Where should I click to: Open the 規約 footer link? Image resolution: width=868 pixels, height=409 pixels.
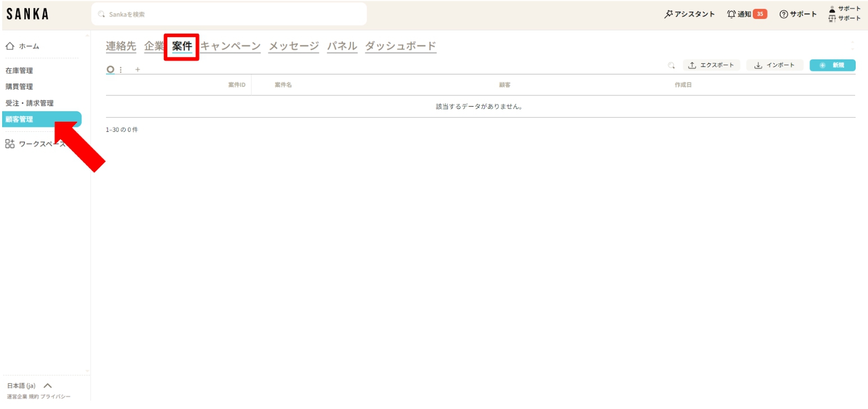33,397
